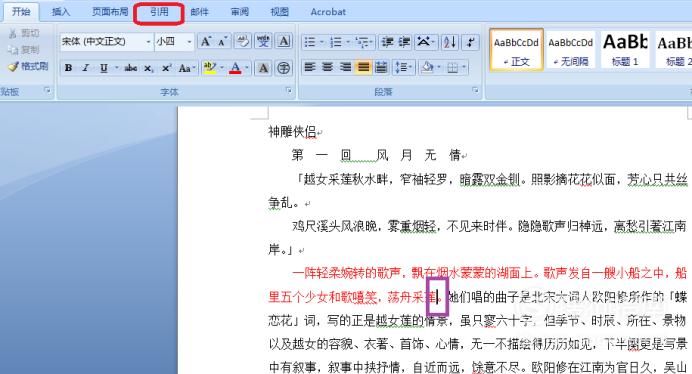
Task: Click the superscript x² icon
Action: (166, 68)
